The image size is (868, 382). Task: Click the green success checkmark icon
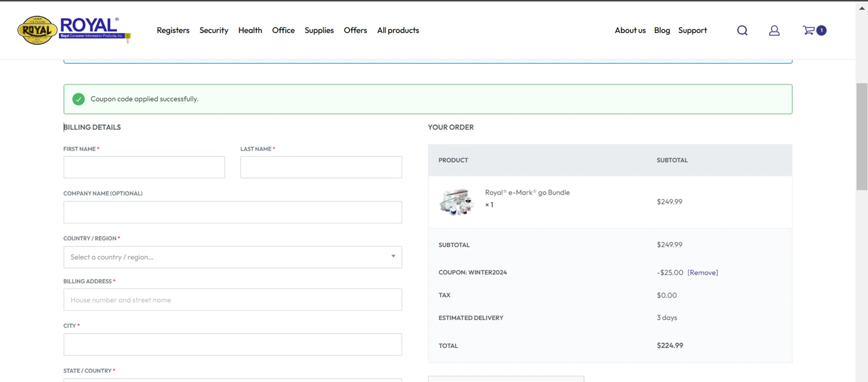coord(79,99)
